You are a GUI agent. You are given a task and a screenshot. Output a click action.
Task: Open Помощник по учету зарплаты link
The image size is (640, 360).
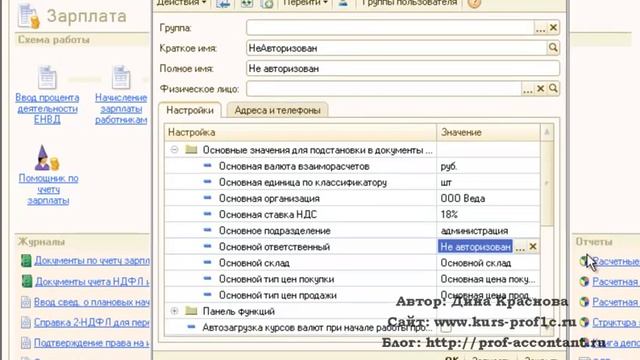[48, 189]
